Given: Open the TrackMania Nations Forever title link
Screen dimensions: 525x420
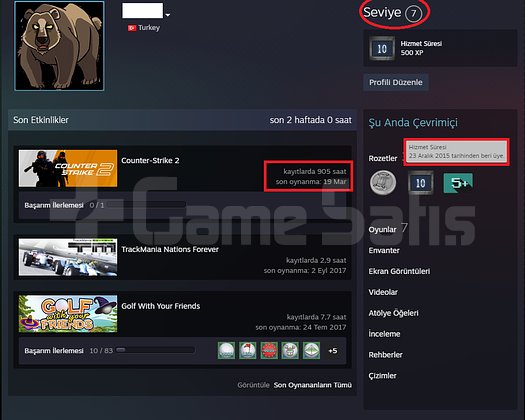Looking at the screenshot, I should click(x=170, y=249).
